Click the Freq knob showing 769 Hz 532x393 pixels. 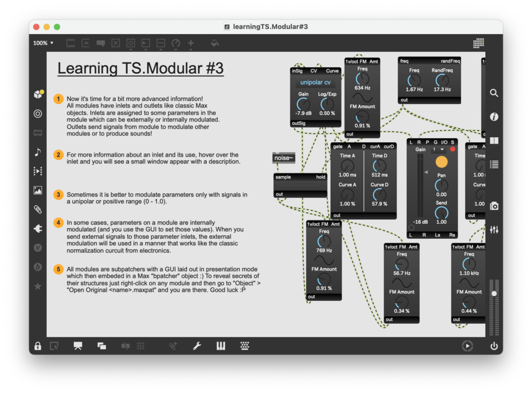324,242
